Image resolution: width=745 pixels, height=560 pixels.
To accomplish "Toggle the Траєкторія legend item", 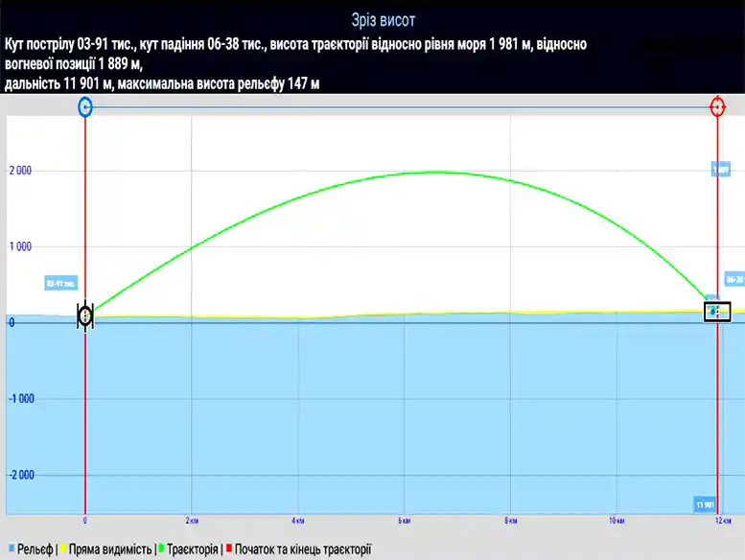I will pos(192,550).
